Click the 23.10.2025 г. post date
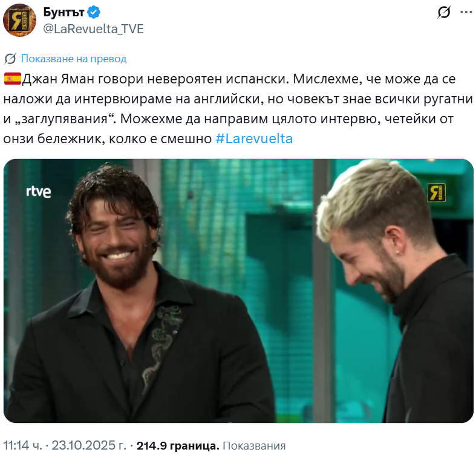 coord(89,445)
